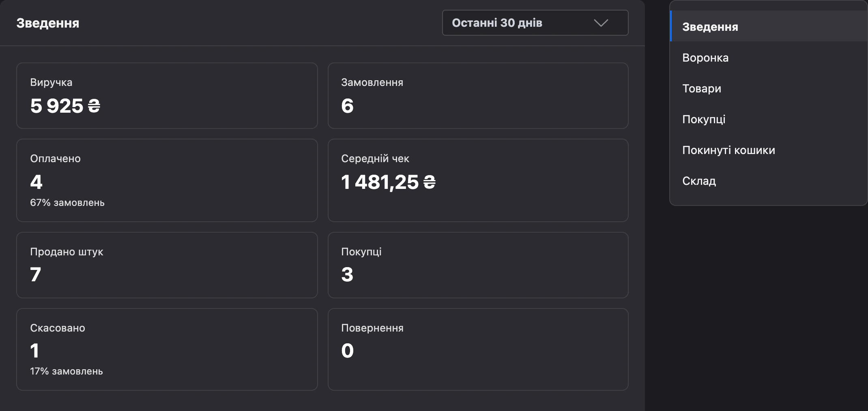This screenshot has width=868, height=411.
Task: Click the Покупці card value 3
Action: pos(347,274)
